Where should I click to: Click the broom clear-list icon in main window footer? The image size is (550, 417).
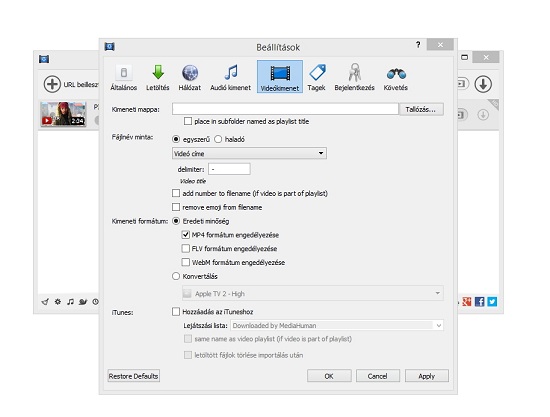45,302
